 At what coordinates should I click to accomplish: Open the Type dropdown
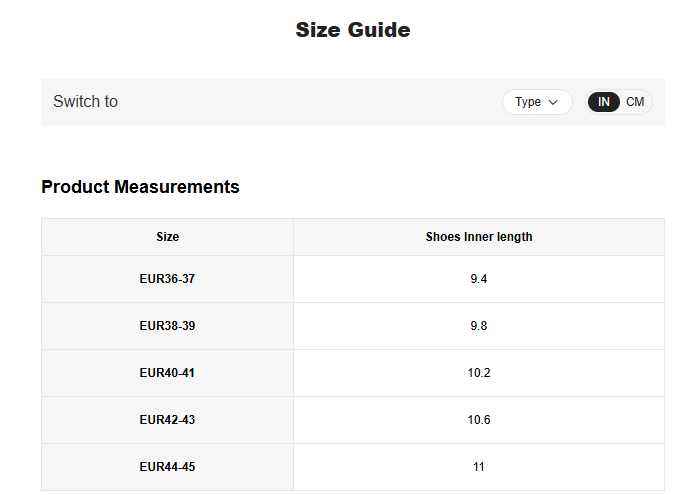[536, 102]
